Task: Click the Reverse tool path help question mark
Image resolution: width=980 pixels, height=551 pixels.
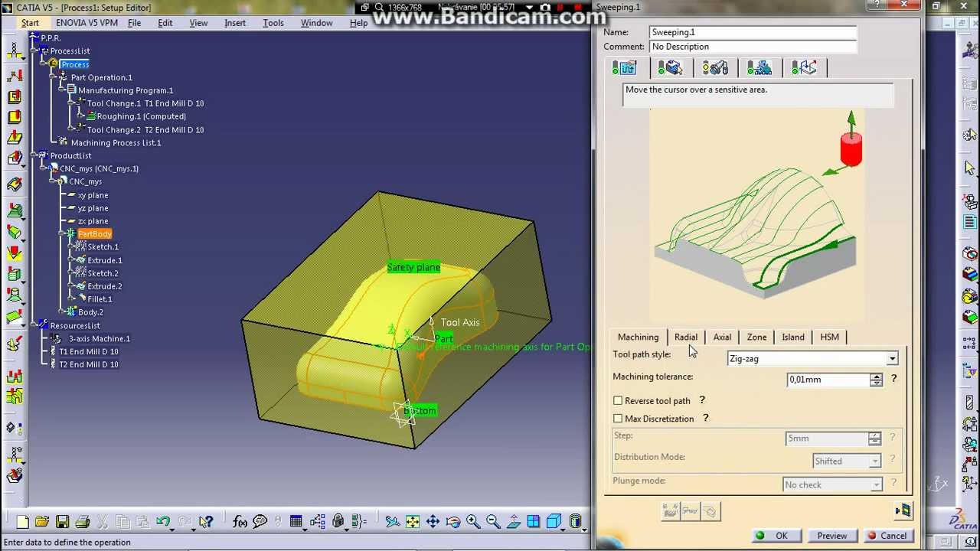Action: coord(702,399)
